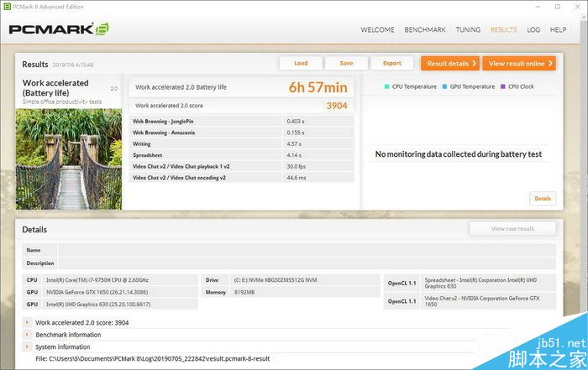This screenshot has width=588, height=370.
Task: Open the LOG tab
Action: pos(533,29)
